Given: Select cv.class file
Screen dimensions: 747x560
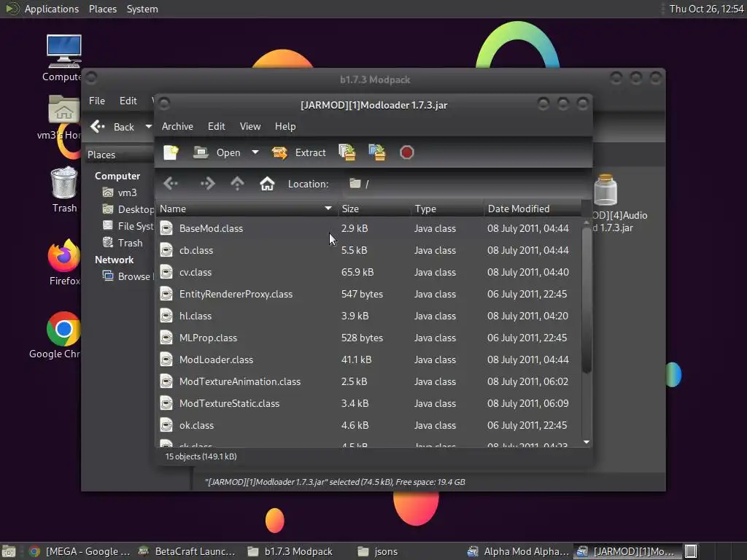Looking at the screenshot, I should pos(369,273).
